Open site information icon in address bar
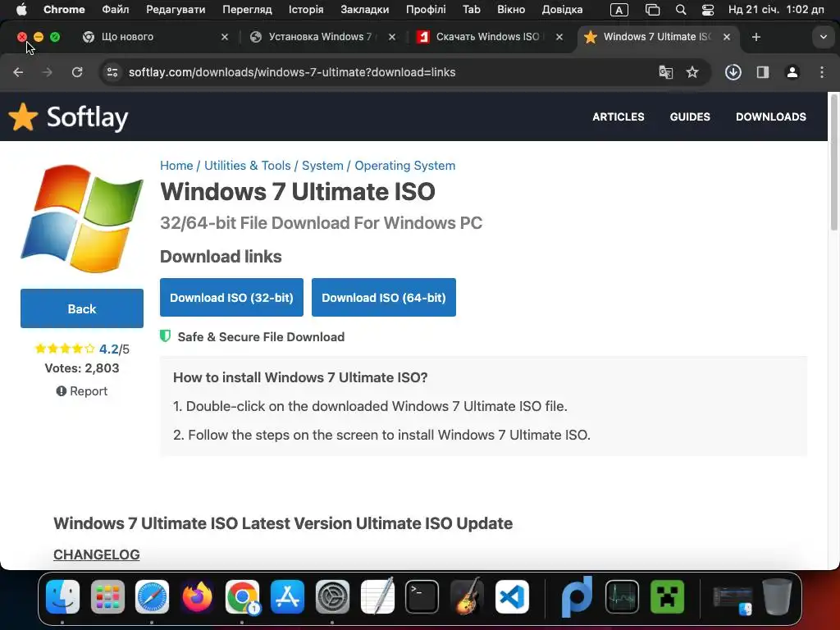 click(112, 72)
